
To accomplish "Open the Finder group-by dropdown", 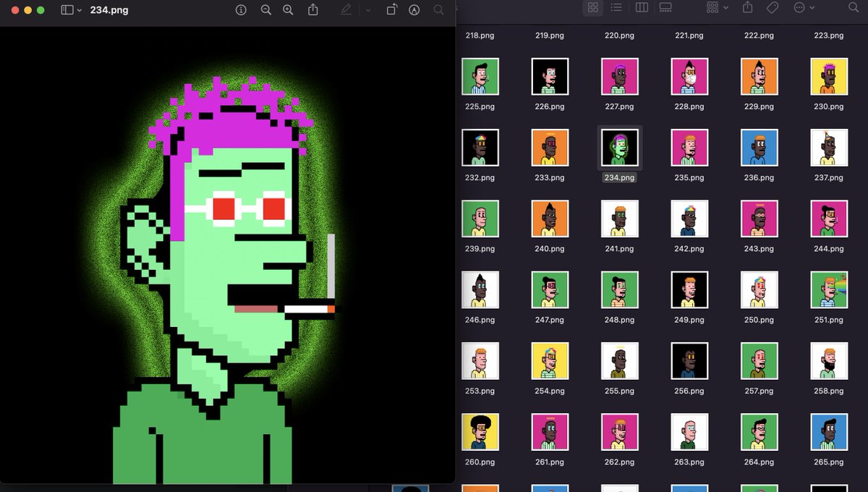I will click(x=718, y=7).
